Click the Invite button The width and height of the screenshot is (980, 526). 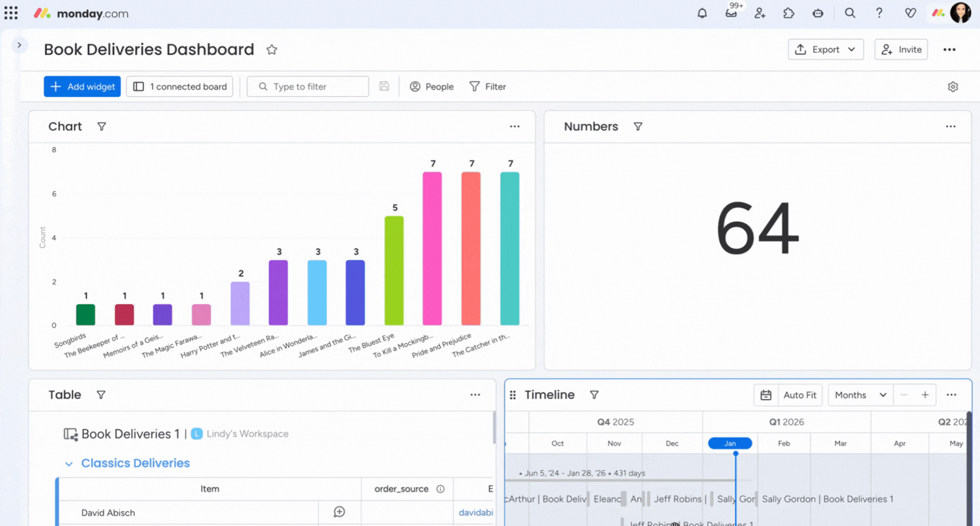[901, 50]
